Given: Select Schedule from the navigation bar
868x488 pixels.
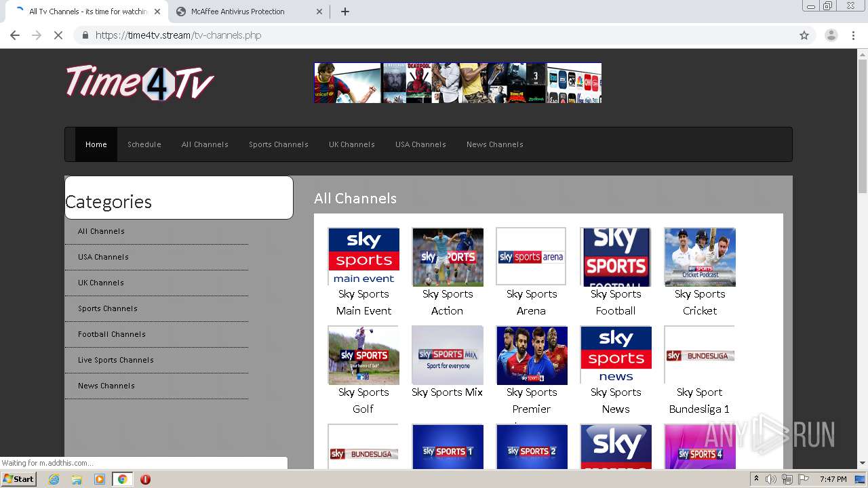Looking at the screenshot, I should click(x=144, y=144).
